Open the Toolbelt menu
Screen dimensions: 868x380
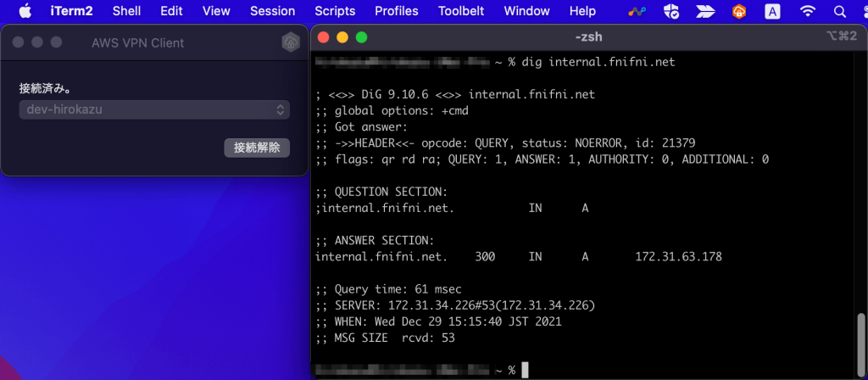461,11
